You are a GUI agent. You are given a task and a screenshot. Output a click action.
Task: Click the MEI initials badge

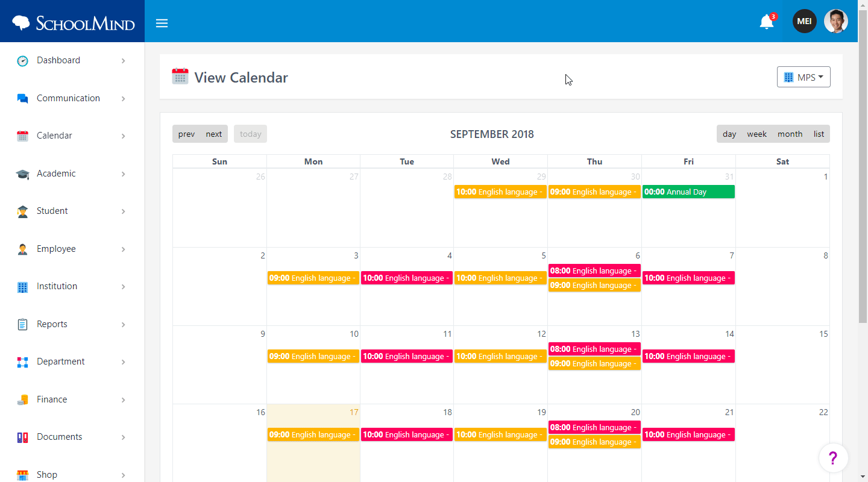pyautogui.click(x=805, y=21)
